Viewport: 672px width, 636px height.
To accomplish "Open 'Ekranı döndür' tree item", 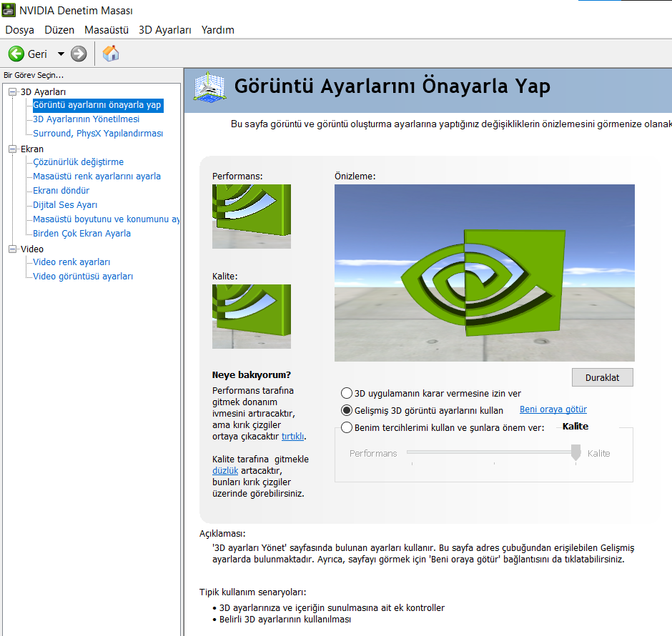I will point(61,191).
